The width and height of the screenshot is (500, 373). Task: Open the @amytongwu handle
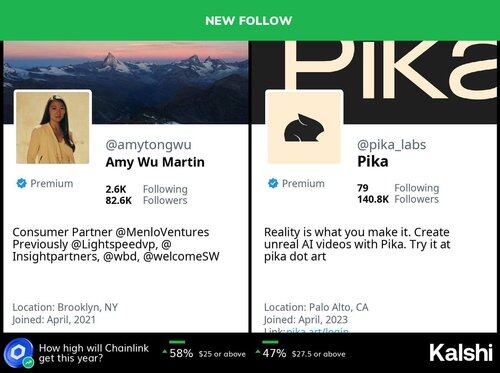click(x=148, y=145)
